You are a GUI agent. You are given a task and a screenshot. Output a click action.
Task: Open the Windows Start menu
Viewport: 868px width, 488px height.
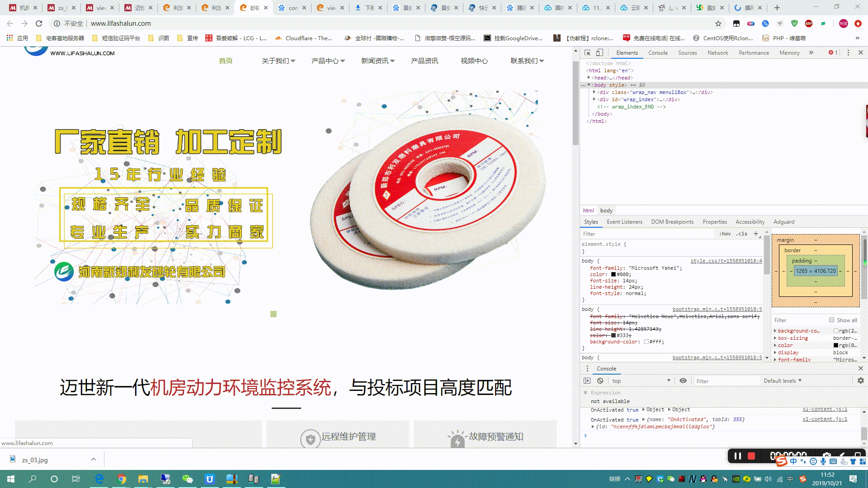11,479
